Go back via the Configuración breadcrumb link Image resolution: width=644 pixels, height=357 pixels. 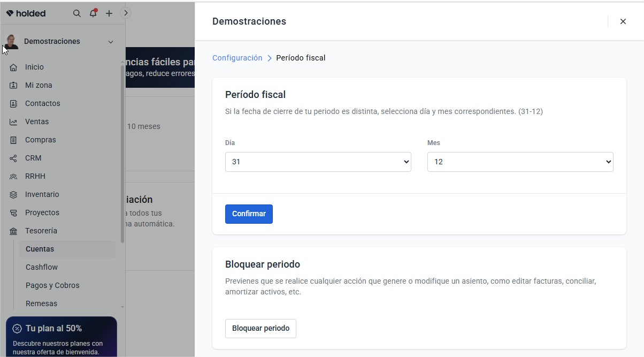click(237, 57)
